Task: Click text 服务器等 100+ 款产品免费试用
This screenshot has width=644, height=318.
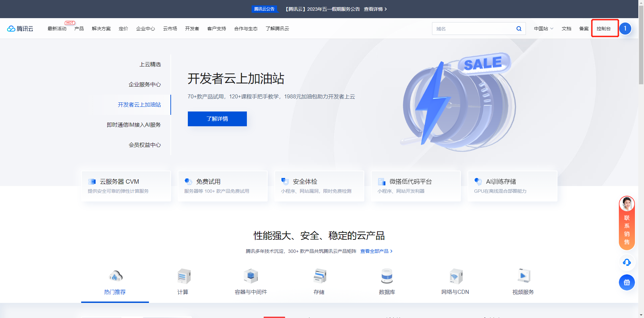Action: pos(217,191)
